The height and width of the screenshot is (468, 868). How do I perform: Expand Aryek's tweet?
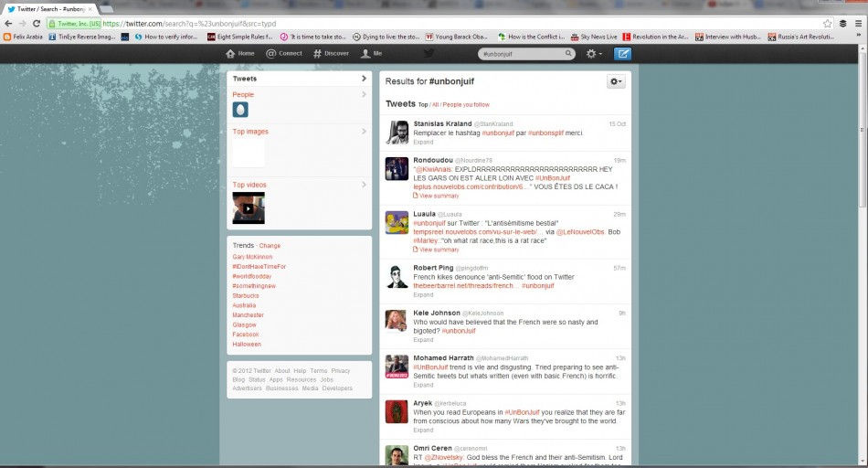[423, 431]
